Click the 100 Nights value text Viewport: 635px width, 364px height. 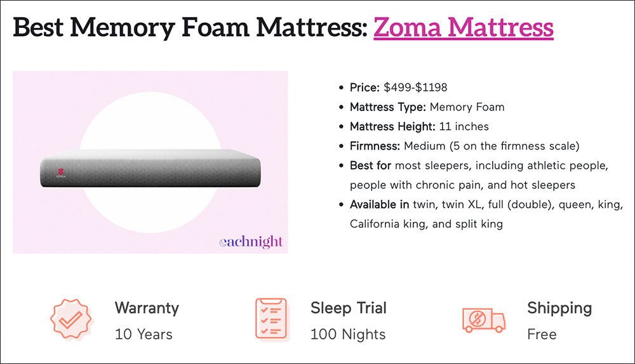(348, 334)
